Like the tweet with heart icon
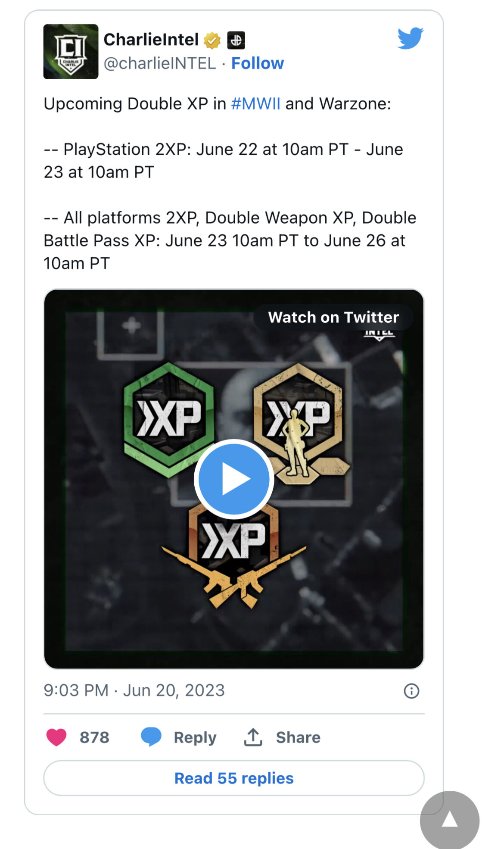 tap(56, 737)
